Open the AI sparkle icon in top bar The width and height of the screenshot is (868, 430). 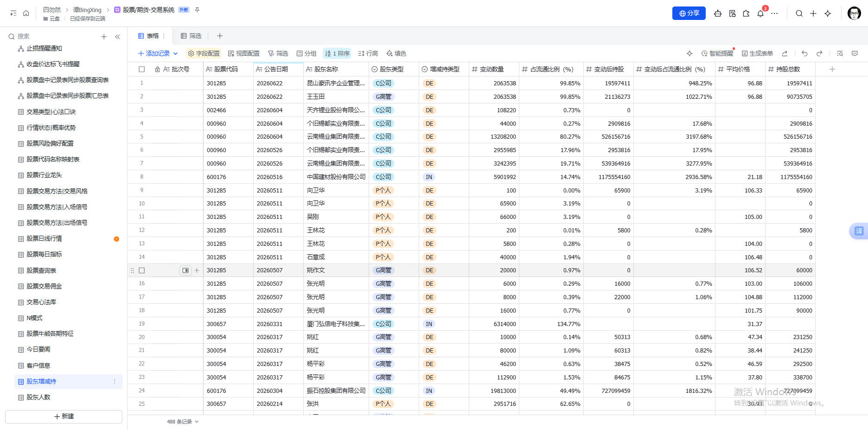point(828,13)
